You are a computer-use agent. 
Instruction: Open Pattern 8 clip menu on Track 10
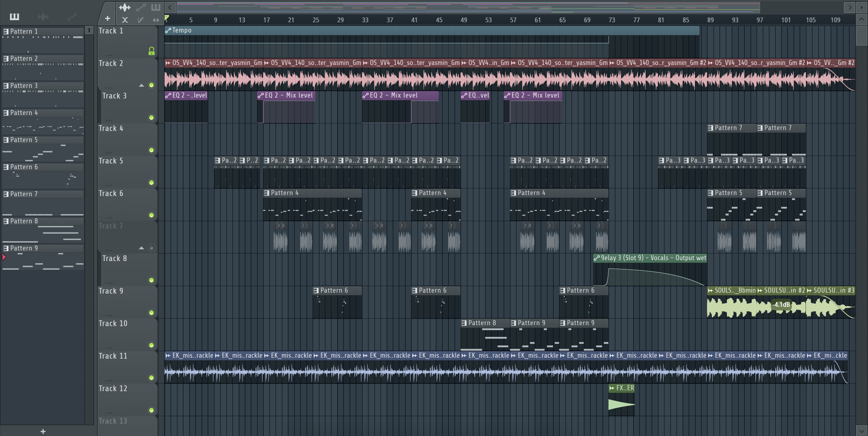coord(464,323)
